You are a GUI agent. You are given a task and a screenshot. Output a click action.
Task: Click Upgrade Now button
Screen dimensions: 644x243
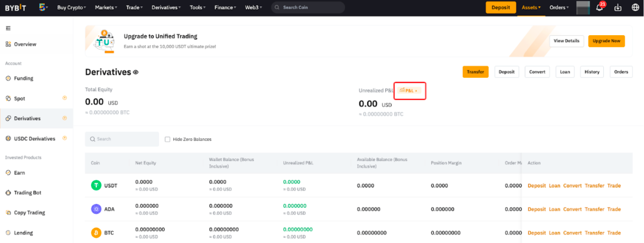606,41
